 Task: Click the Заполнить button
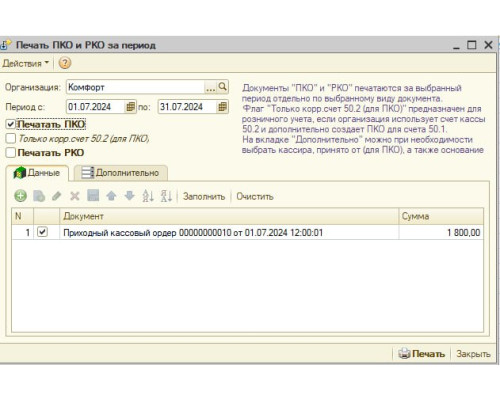point(204,196)
